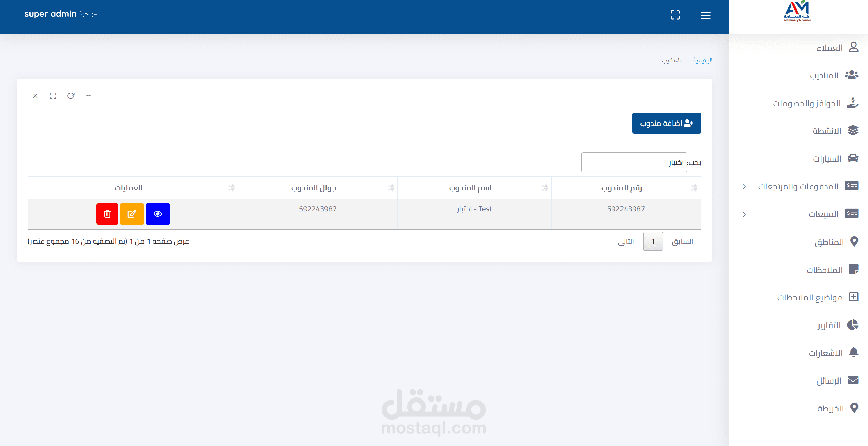
Task: Sort table by رقم المندوب column
Action: pyautogui.click(x=622, y=188)
